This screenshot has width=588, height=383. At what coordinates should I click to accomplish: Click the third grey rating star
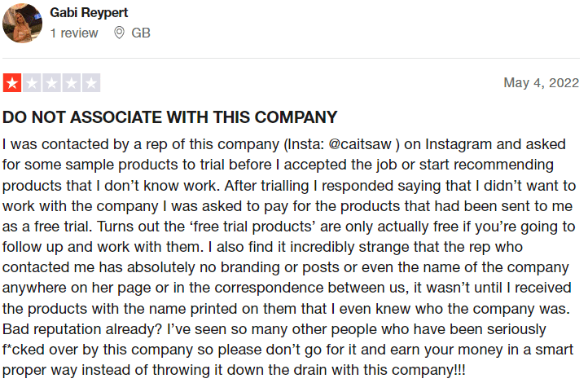(x=51, y=83)
